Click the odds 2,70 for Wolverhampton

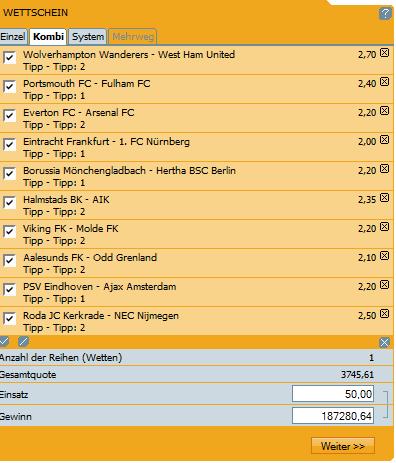[367, 54]
